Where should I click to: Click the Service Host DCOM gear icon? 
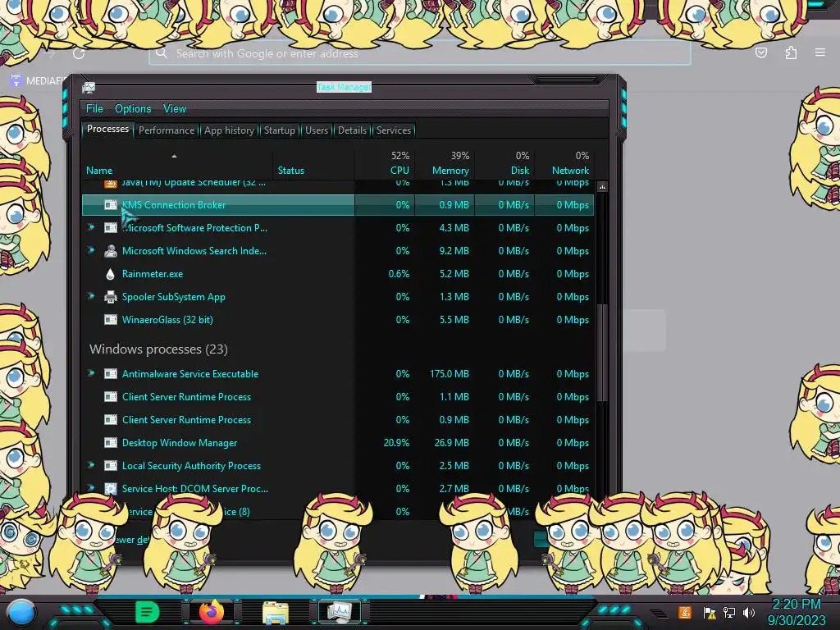tap(111, 489)
